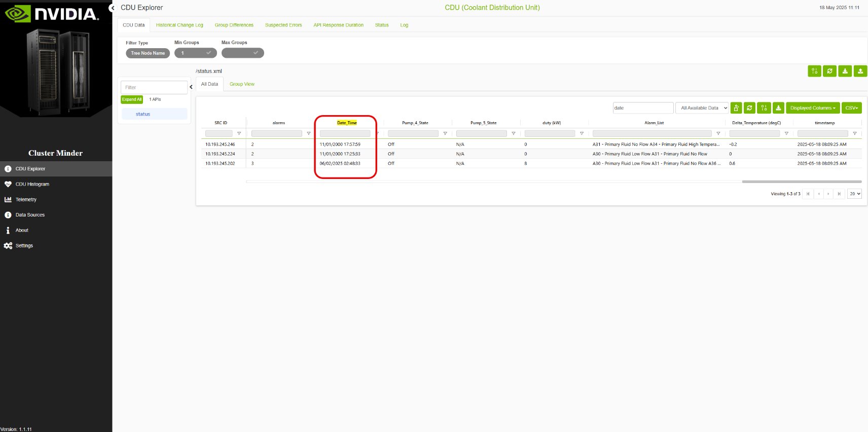Click the upload icon above the data table

[x=860, y=71]
